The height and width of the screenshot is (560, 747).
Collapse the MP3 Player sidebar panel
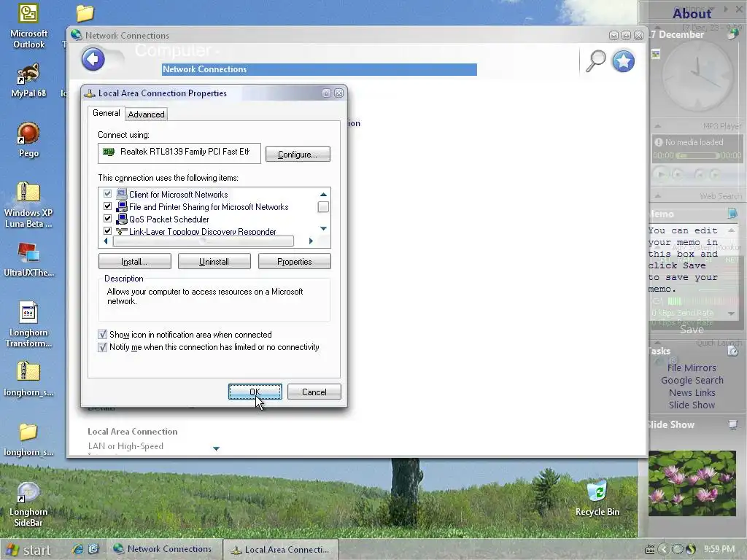point(657,125)
